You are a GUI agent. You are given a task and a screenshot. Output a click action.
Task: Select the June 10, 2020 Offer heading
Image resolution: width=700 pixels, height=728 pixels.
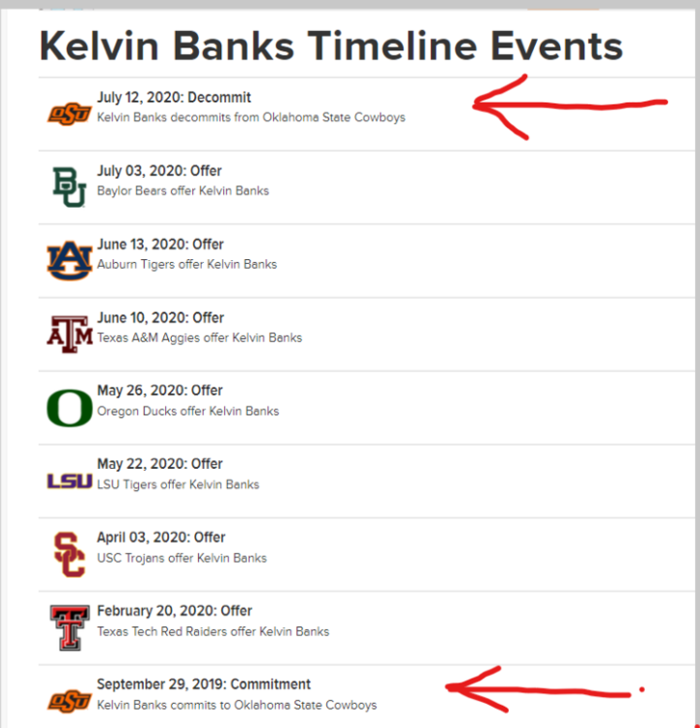coord(160,317)
